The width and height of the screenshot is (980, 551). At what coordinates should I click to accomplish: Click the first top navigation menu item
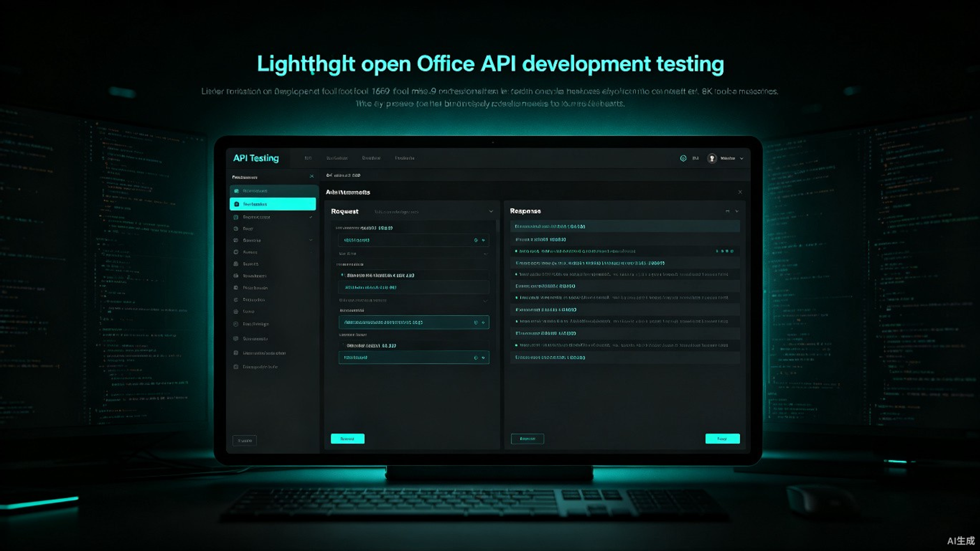pyautogui.click(x=308, y=158)
